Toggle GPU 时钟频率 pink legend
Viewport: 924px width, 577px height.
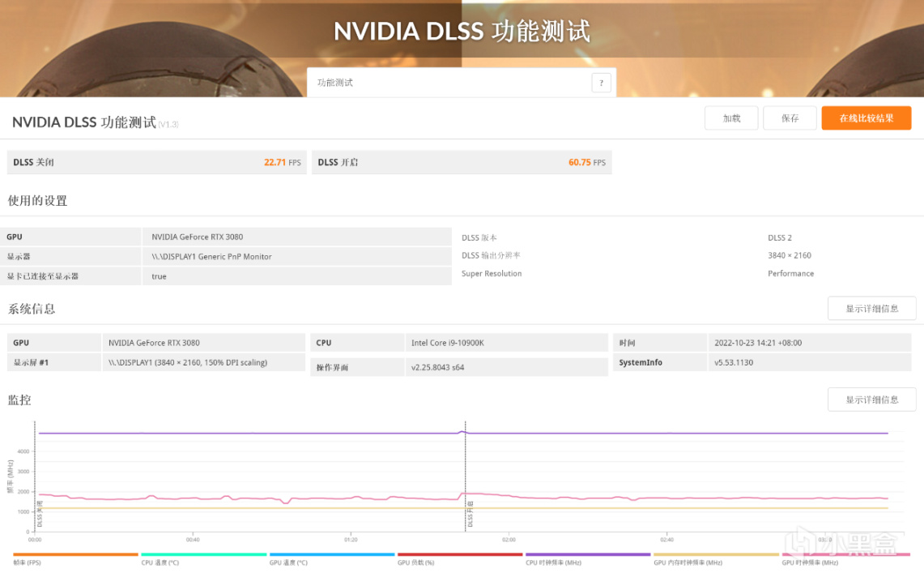coord(845,558)
